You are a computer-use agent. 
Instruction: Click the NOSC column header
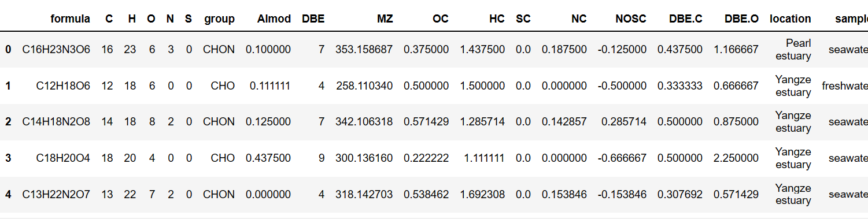(x=631, y=18)
